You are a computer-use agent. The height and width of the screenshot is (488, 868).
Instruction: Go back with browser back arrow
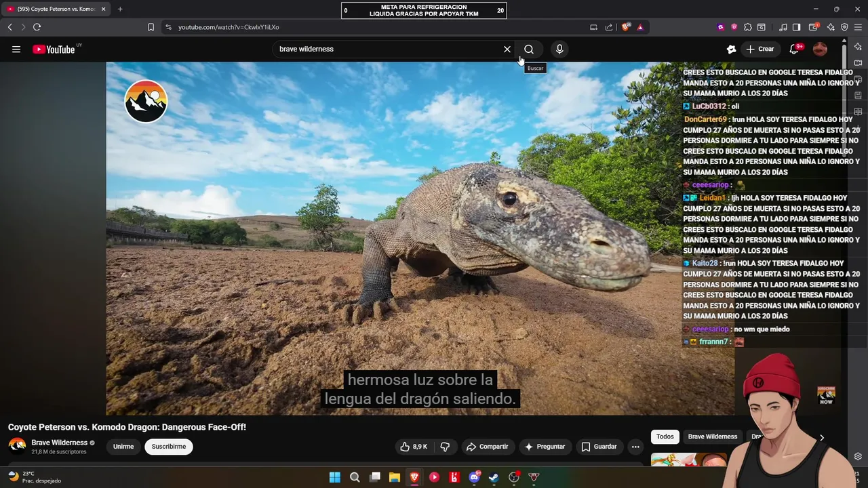point(9,27)
